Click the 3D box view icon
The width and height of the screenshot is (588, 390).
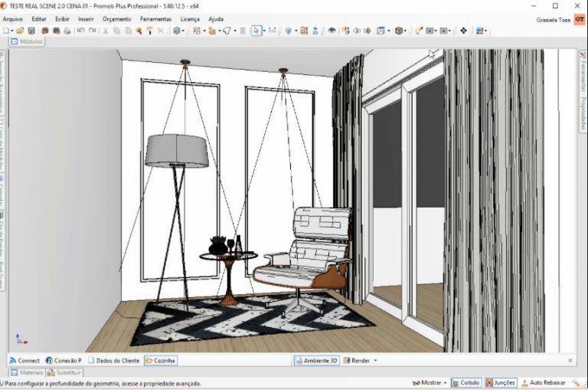coord(399,31)
